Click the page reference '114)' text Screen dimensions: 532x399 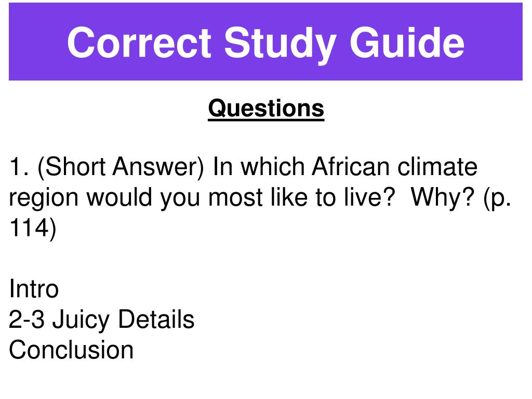coord(33,229)
